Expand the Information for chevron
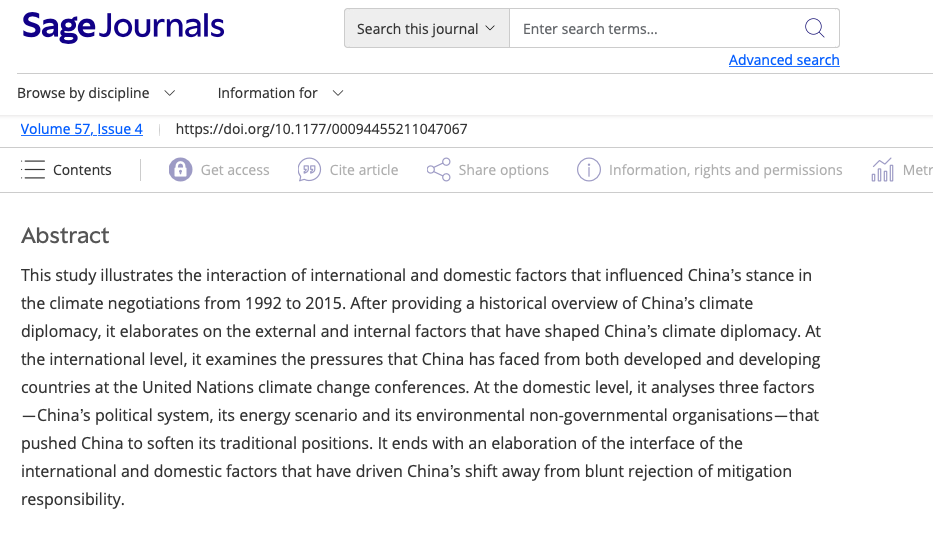This screenshot has height=543, width=933. pos(338,93)
